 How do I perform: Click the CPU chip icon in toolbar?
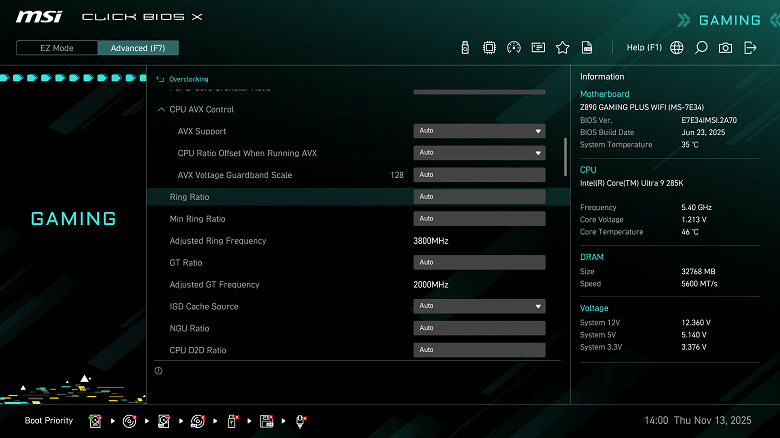coord(490,47)
